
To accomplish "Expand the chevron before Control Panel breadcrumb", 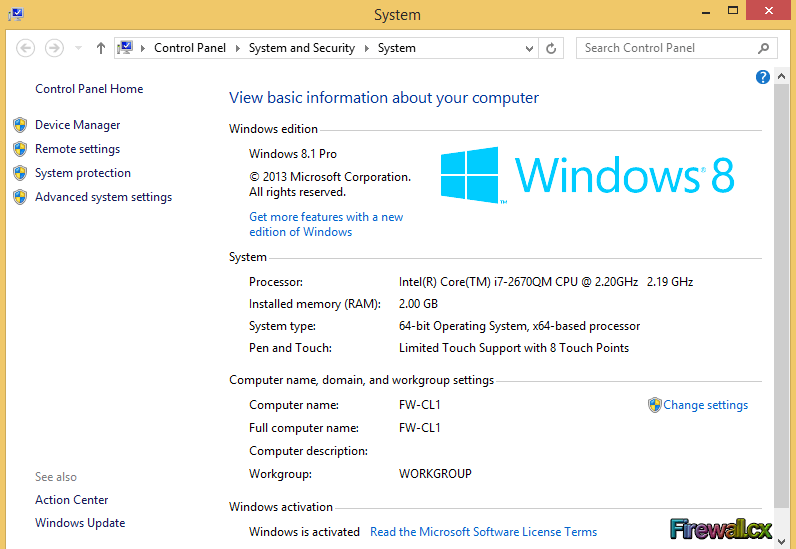I will 143,48.
